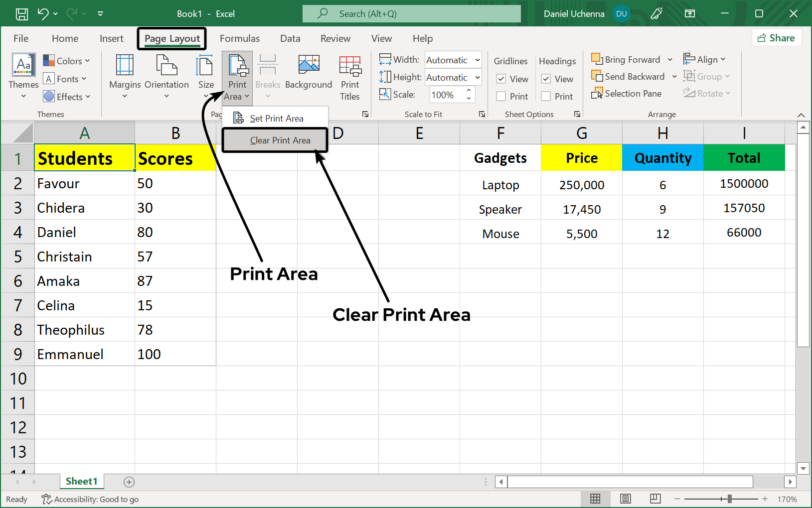This screenshot has width=812, height=508.
Task: Enable Print under Gridlines
Action: pos(501,96)
